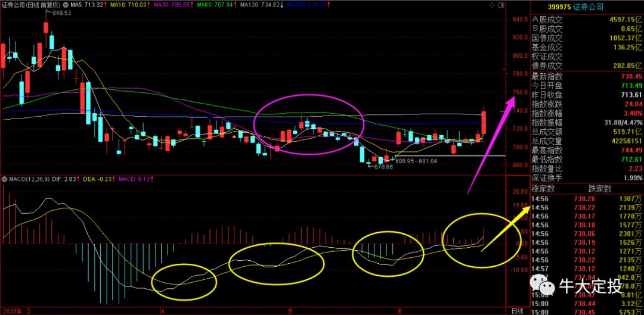Click the yellow upward arrow annotation
The height and width of the screenshot is (315, 644).
(x=506, y=230)
